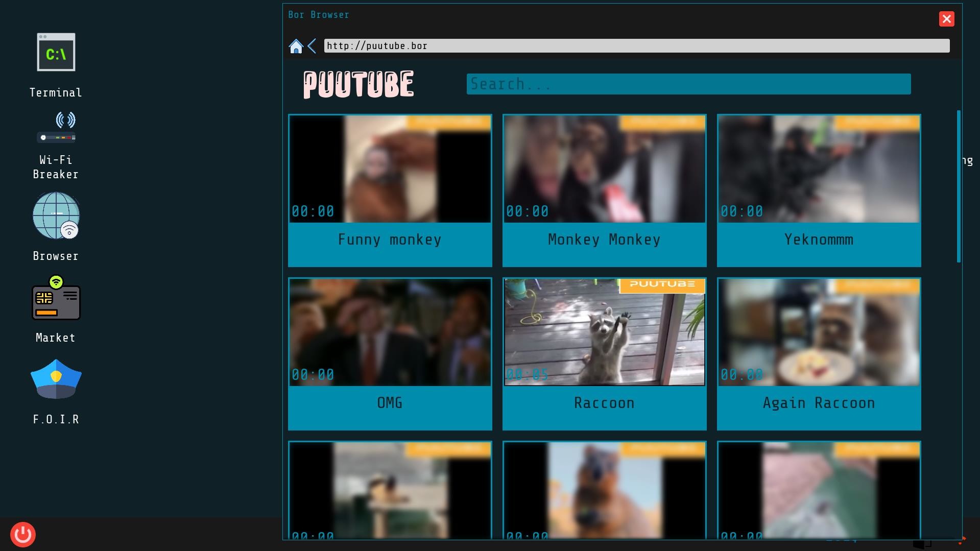Click the Search field on PUUTUBE

pyautogui.click(x=688, y=84)
